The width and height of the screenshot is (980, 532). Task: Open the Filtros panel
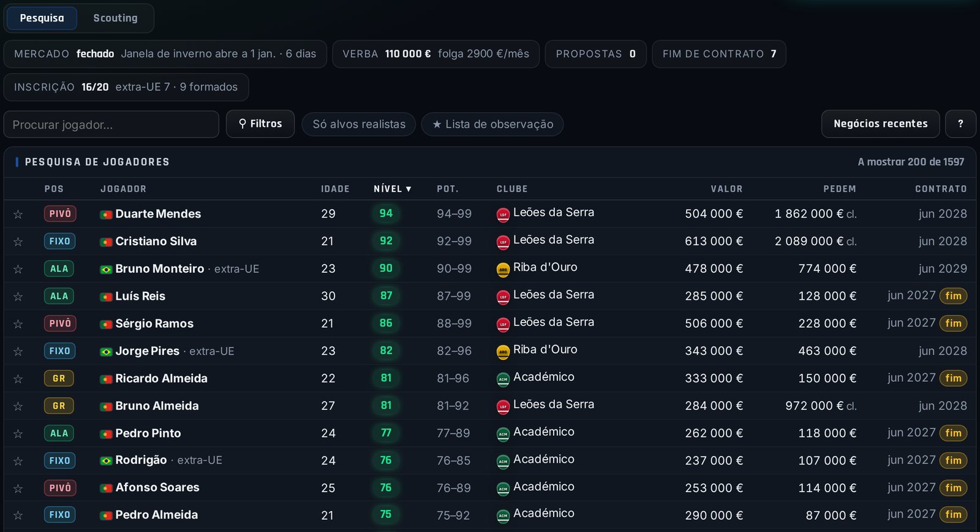[260, 124]
